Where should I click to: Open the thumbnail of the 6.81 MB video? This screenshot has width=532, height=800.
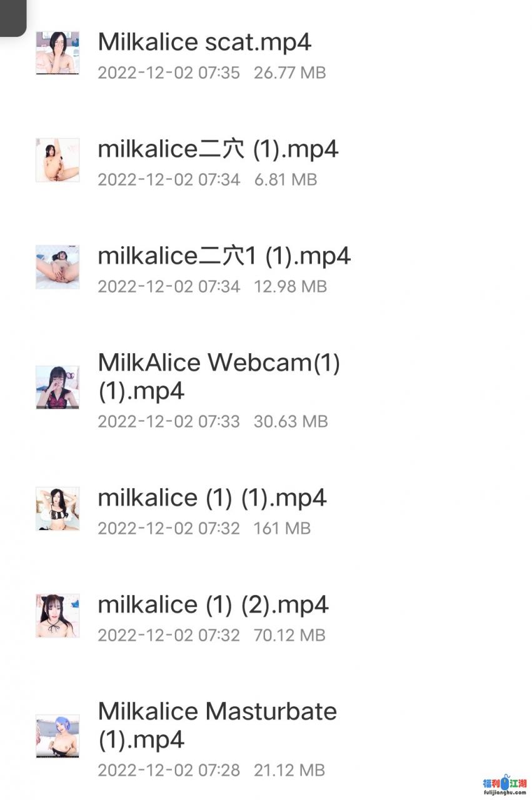click(58, 161)
